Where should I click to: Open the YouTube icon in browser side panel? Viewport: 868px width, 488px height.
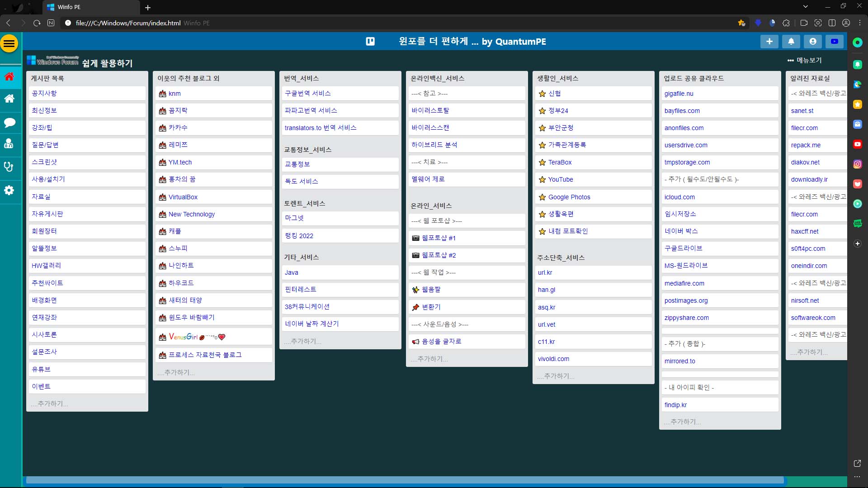tap(858, 144)
